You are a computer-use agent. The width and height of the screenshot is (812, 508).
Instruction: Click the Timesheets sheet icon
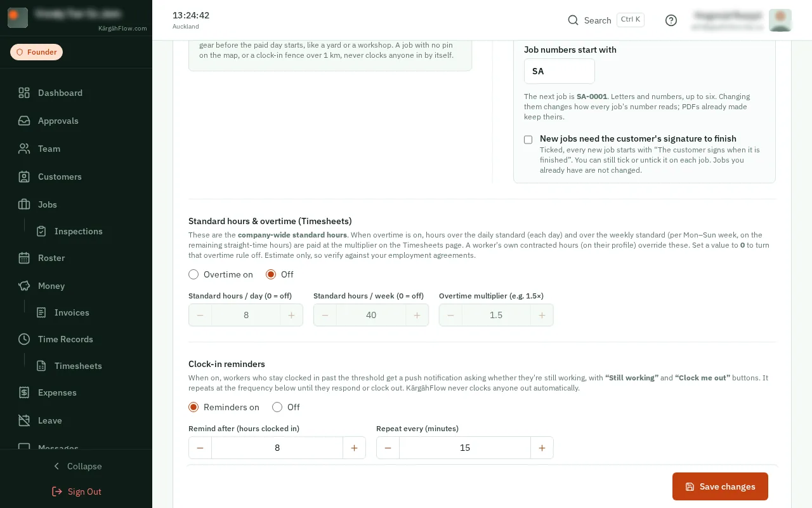pos(41,366)
